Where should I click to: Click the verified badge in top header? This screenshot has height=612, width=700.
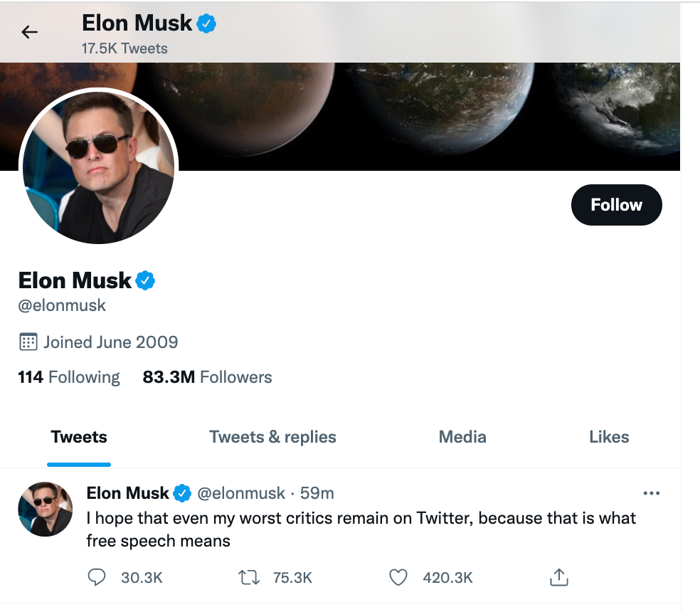point(206,23)
